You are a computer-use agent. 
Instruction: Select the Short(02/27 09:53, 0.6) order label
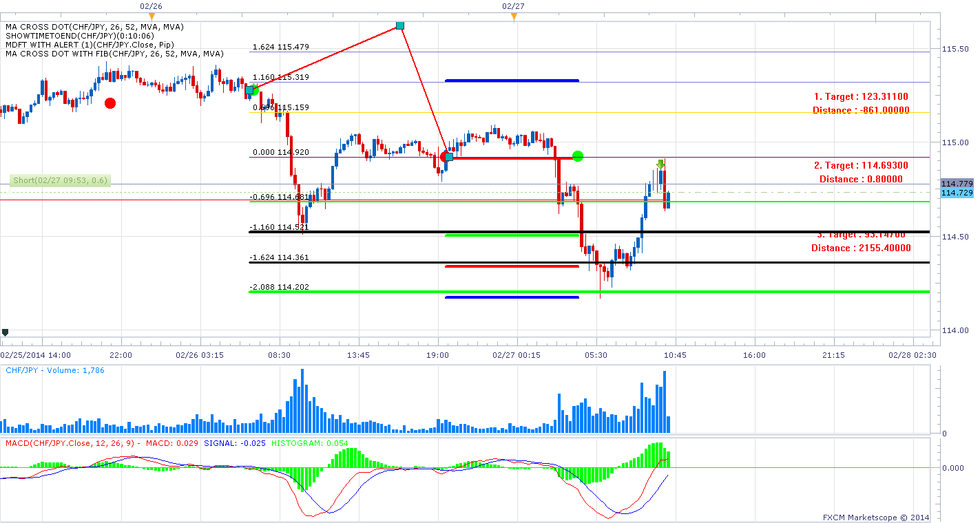coord(61,181)
